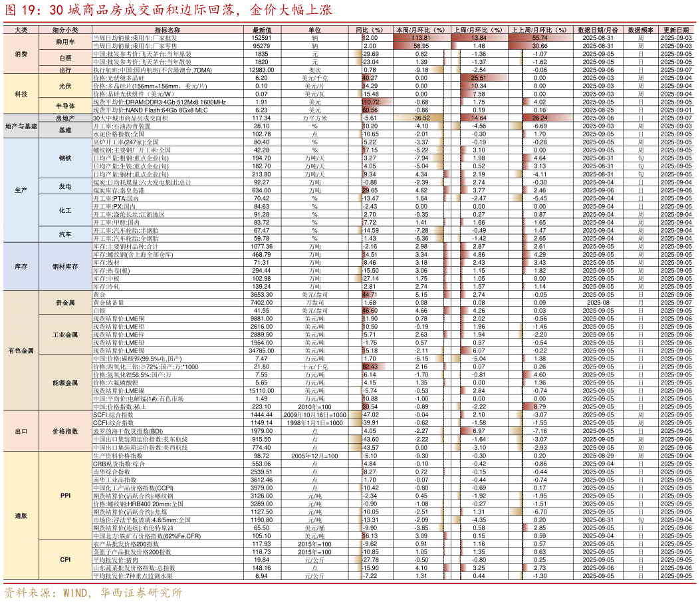Select the 数据频率 column header
Screen dimensions: 700x602
[x=641, y=30]
